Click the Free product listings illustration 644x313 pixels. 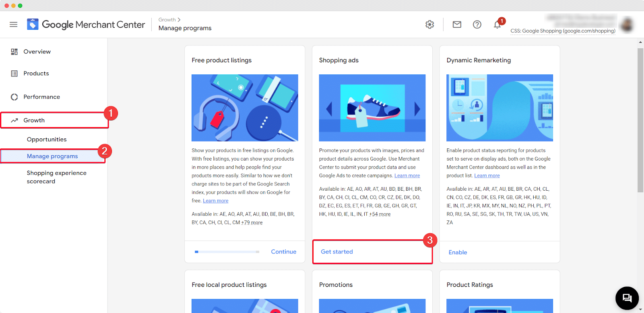click(x=245, y=108)
